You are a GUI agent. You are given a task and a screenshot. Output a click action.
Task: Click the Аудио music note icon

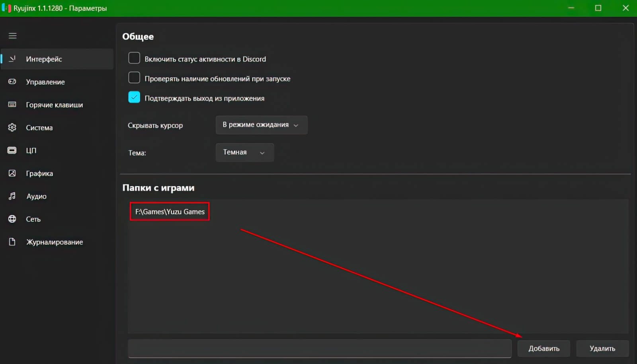(x=12, y=196)
